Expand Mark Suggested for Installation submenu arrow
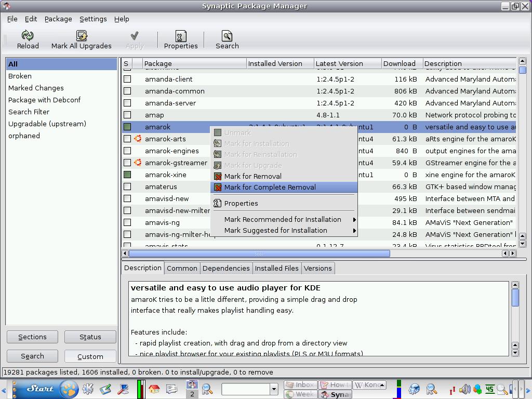Image resolution: width=532 pixels, height=399 pixels. (354, 230)
